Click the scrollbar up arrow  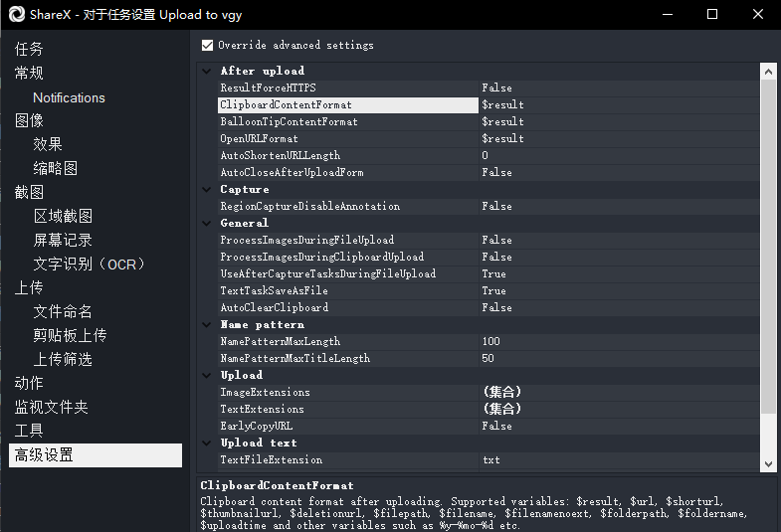coord(768,72)
